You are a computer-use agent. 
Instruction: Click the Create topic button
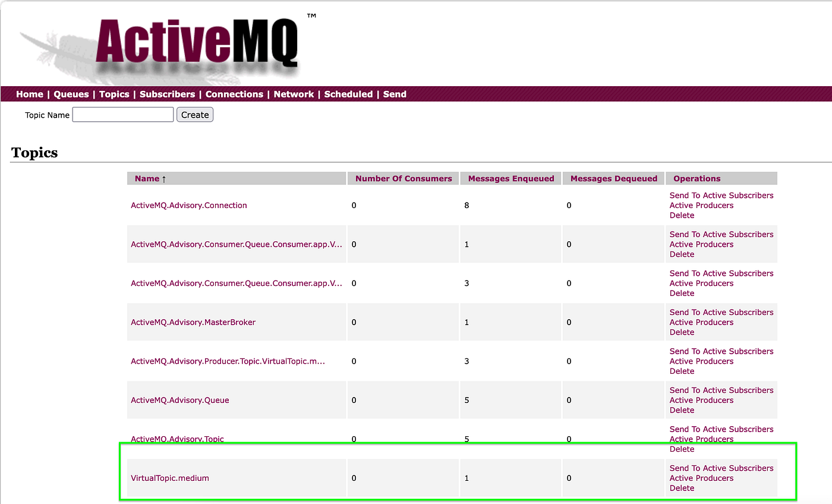pyautogui.click(x=195, y=115)
